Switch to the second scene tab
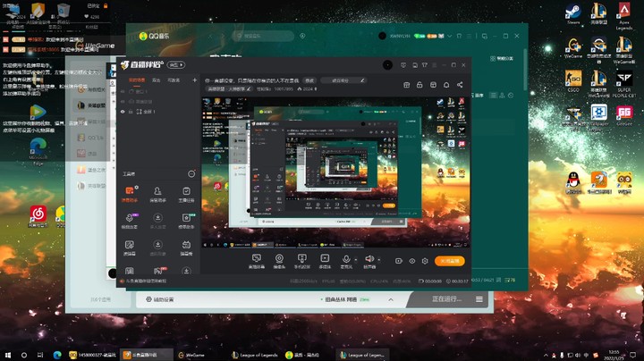The image size is (644, 361). [x=157, y=80]
